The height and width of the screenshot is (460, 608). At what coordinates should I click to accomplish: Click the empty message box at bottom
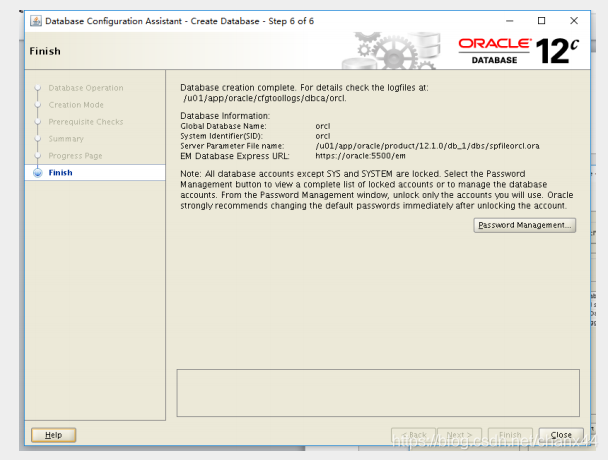click(378, 393)
